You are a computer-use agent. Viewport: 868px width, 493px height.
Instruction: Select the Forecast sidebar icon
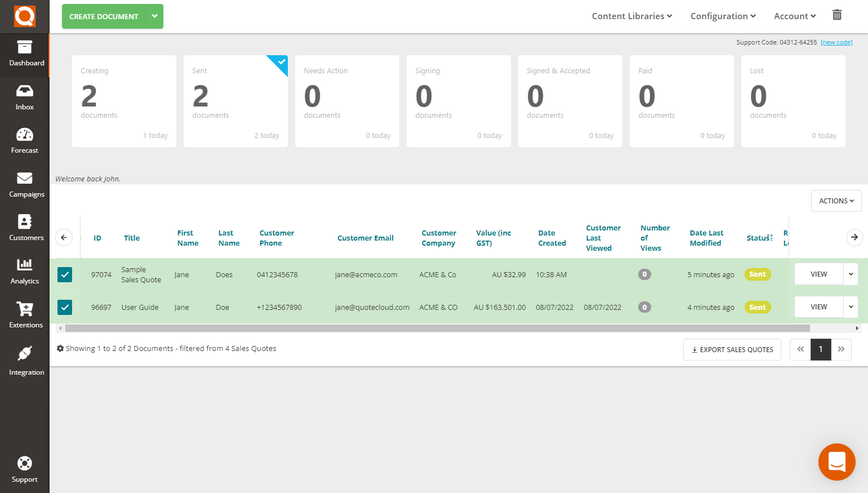[24, 141]
